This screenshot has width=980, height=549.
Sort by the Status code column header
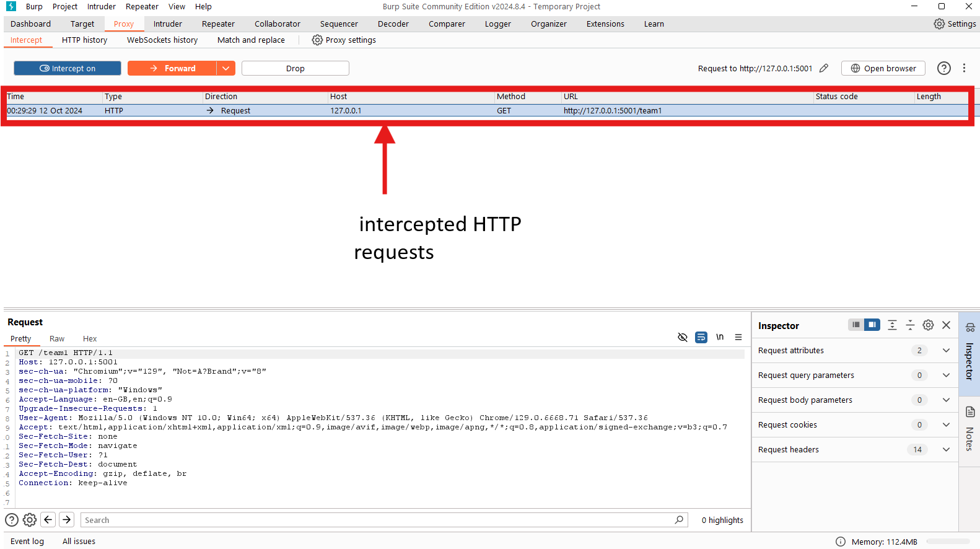coord(864,96)
